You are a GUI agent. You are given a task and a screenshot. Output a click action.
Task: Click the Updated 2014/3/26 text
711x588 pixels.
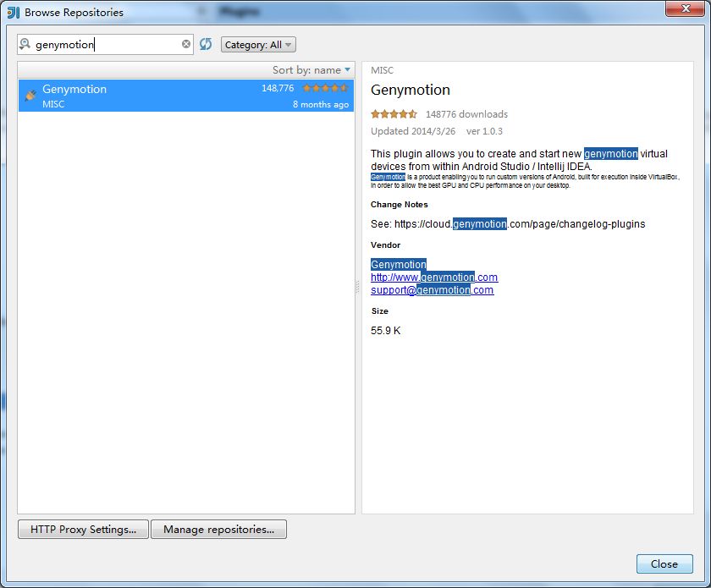pos(413,131)
